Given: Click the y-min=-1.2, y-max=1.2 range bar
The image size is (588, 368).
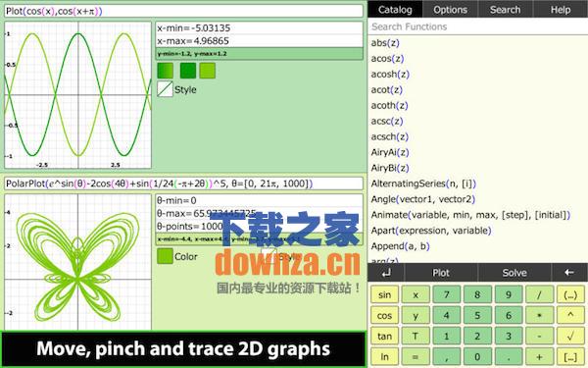Looking at the screenshot, I should pyautogui.click(x=259, y=54).
